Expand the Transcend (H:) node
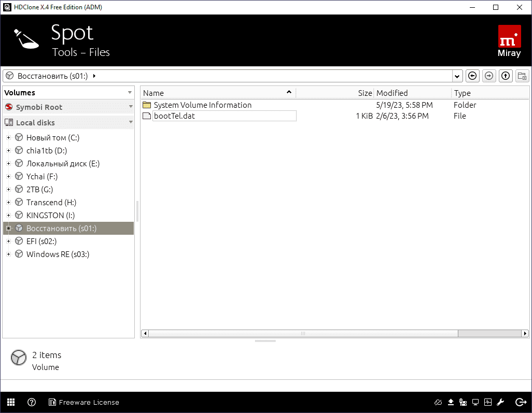532x413 pixels. coord(8,203)
